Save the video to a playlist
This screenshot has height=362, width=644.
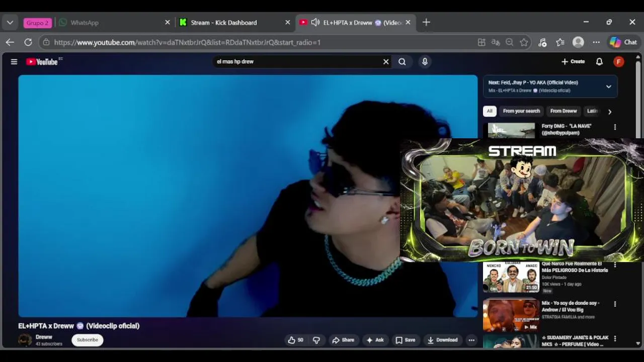pyautogui.click(x=406, y=340)
